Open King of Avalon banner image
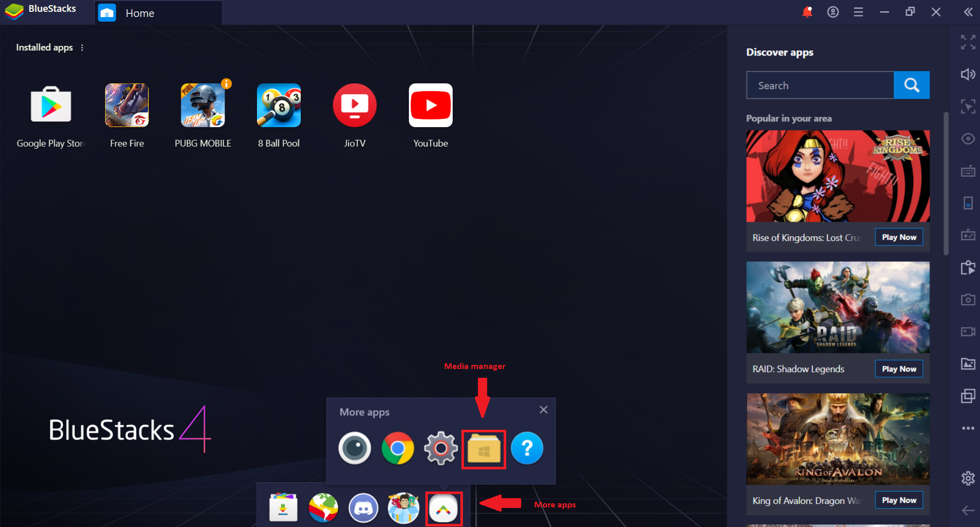The image size is (980, 527). tap(838, 439)
